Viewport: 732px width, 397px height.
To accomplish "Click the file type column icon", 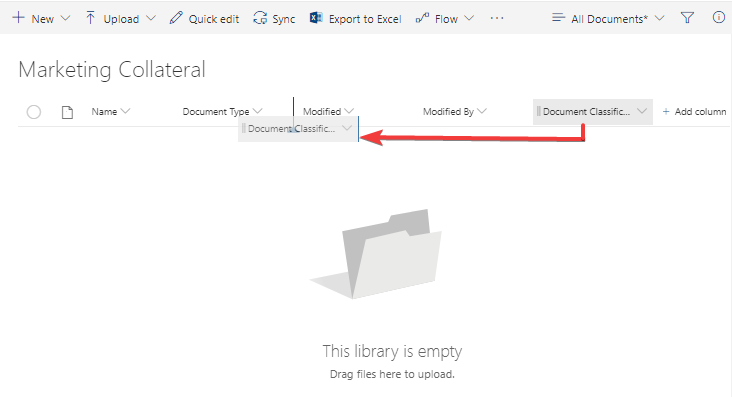I will [x=67, y=112].
